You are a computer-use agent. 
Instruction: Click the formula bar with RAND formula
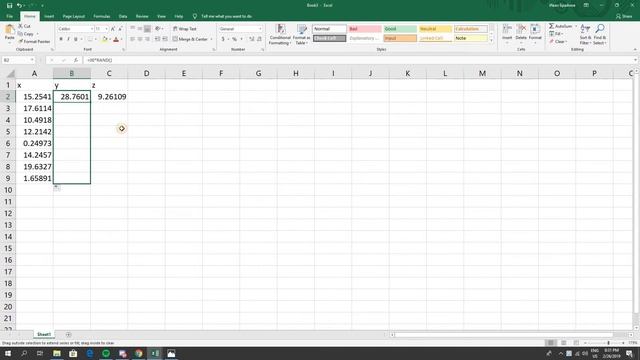click(359, 60)
